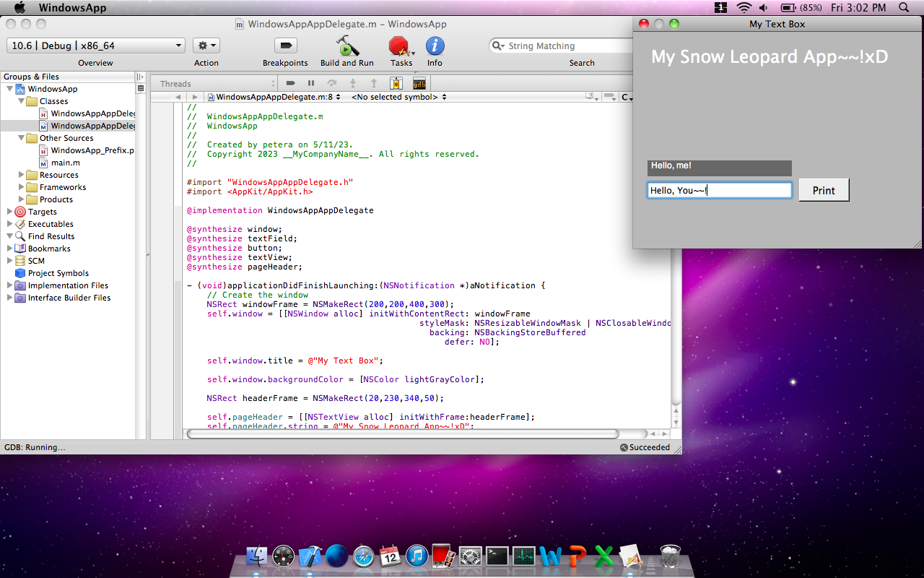Open Finder from the Dock
The image size is (924, 578).
(x=257, y=556)
